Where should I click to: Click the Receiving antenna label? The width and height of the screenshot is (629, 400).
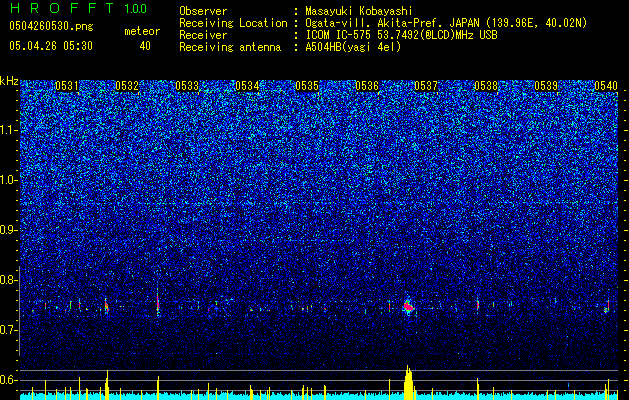[230, 47]
